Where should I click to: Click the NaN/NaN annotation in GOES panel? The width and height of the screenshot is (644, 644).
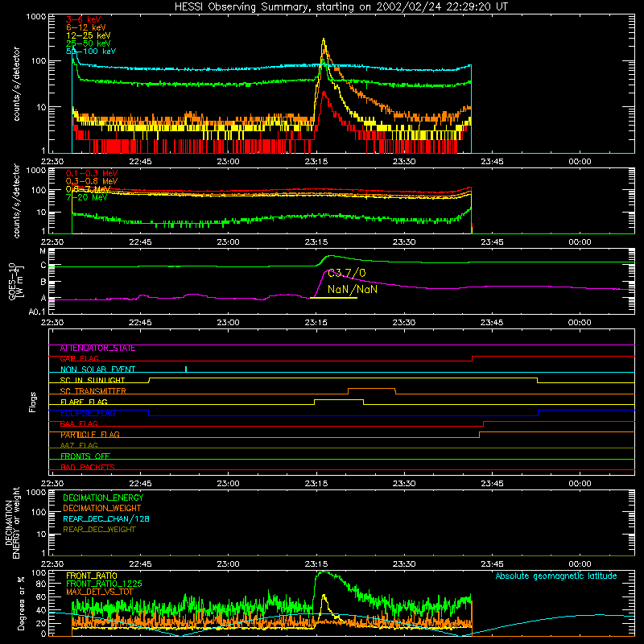point(353,289)
